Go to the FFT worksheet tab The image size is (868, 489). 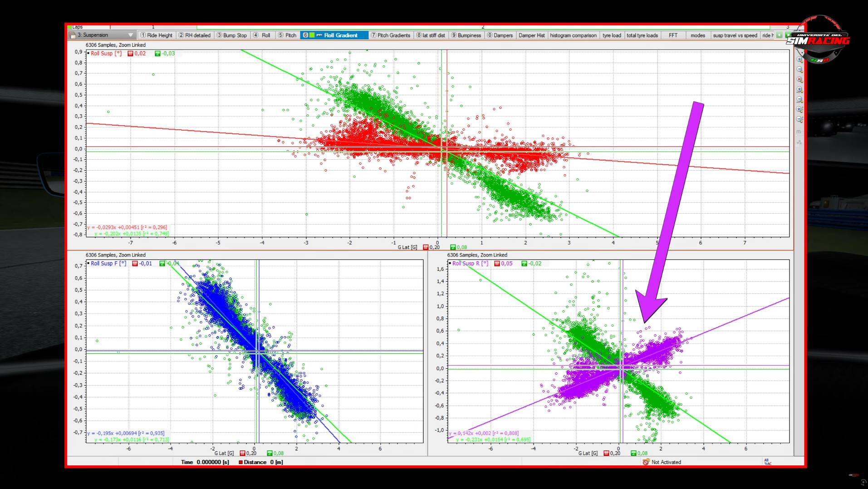672,35
